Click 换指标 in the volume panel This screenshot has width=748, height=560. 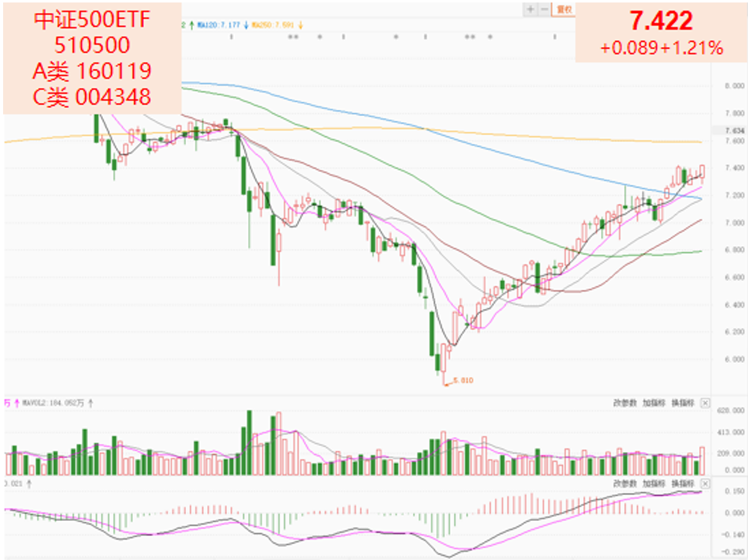tap(683, 403)
